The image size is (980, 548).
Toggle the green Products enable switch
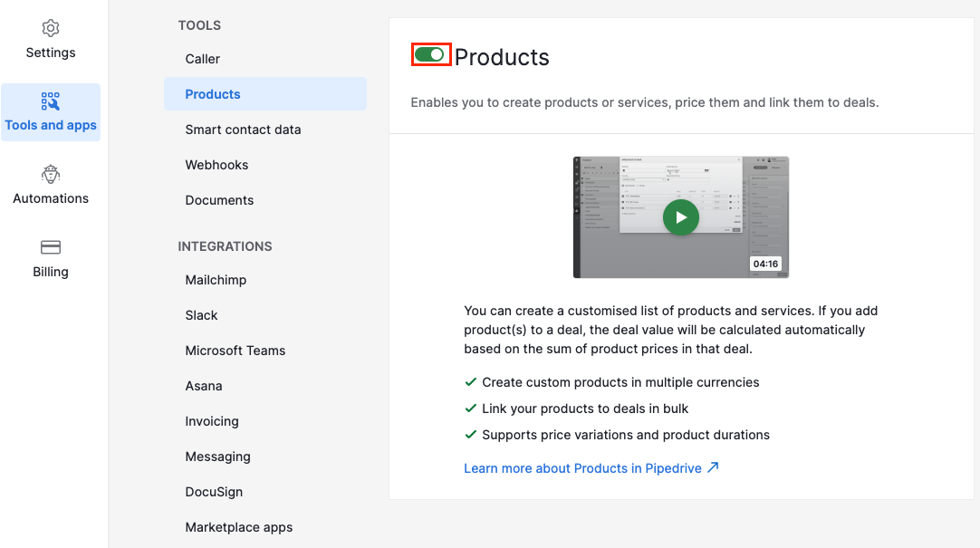pos(430,54)
